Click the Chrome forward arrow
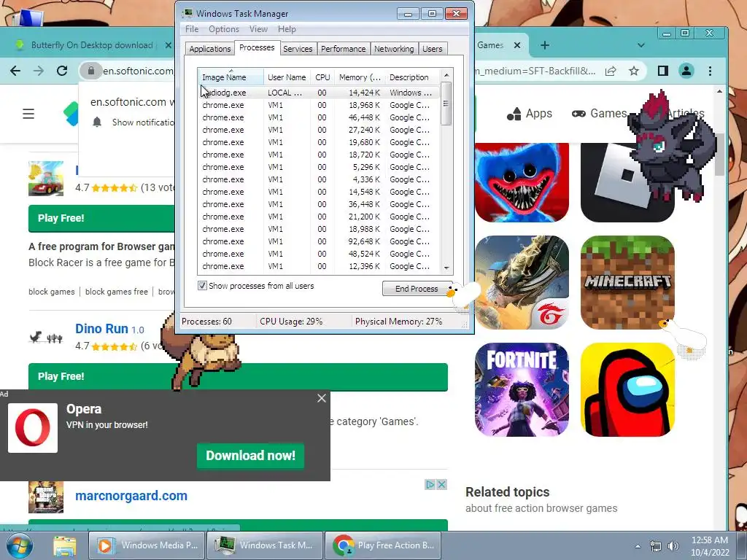747x560 pixels. tap(39, 71)
